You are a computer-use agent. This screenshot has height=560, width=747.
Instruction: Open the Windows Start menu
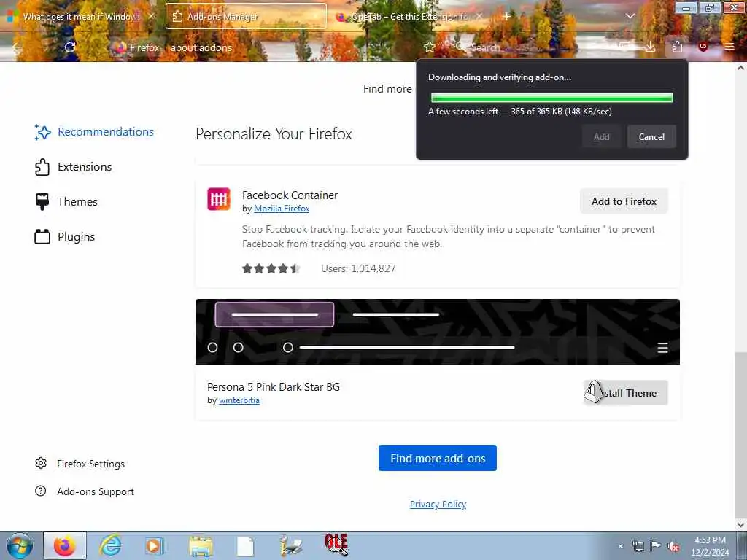click(x=20, y=545)
